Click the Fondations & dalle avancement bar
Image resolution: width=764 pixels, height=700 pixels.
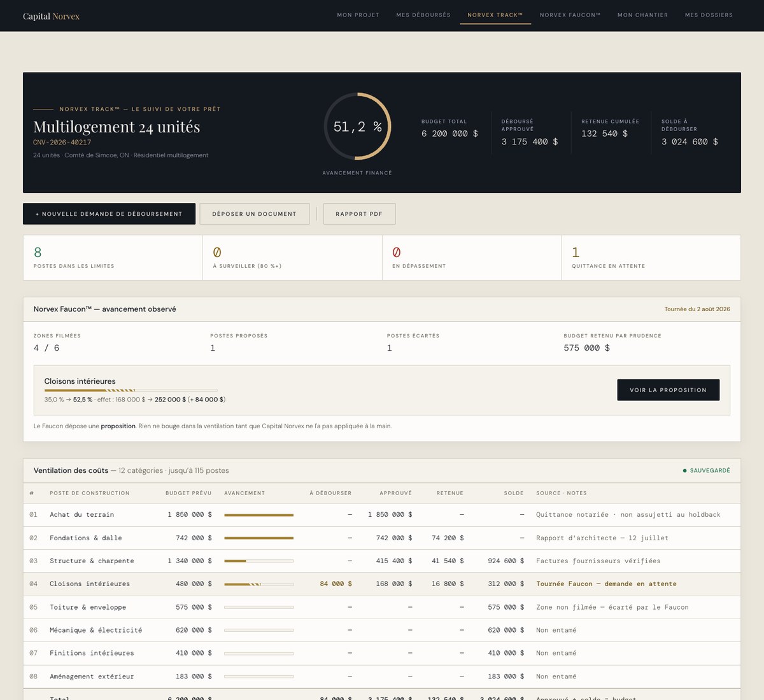259,538
